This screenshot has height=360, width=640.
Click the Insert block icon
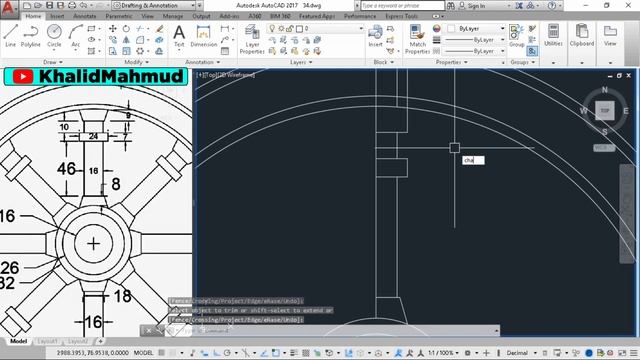click(375, 36)
